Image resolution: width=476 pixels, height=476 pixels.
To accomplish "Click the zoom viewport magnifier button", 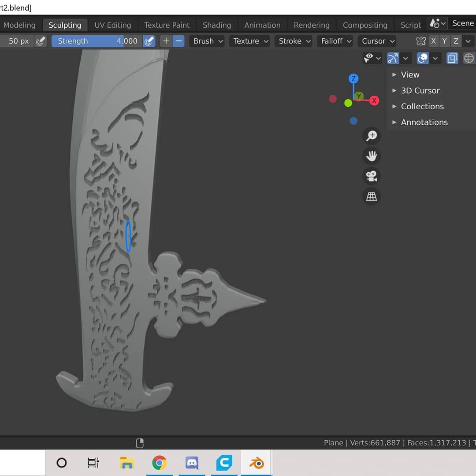I will pyautogui.click(x=371, y=136).
